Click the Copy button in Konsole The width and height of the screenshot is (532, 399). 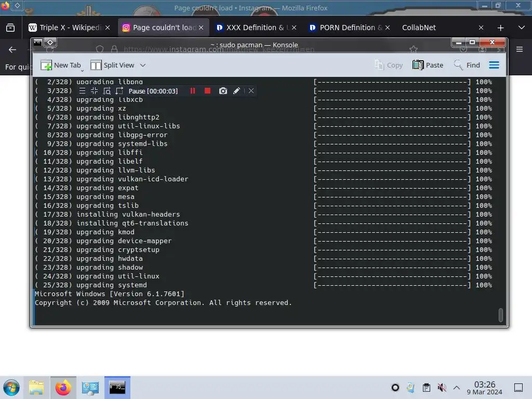tap(389, 65)
